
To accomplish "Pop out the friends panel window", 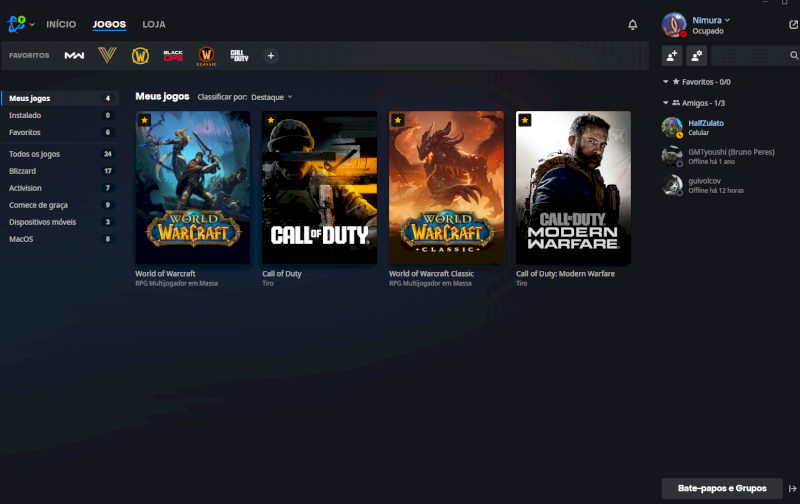I will tap(793, 24).
